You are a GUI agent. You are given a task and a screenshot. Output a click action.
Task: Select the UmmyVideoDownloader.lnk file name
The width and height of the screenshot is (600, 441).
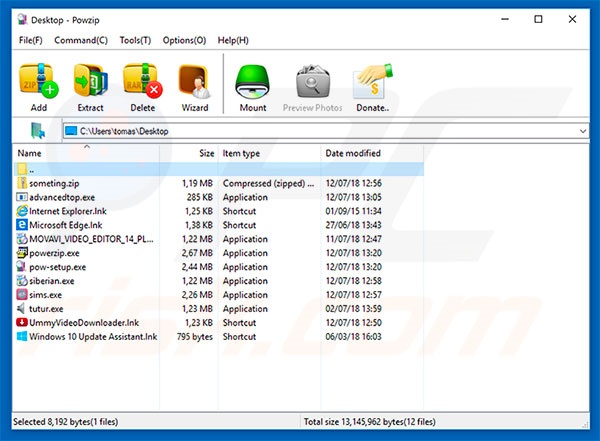point(84,323)
